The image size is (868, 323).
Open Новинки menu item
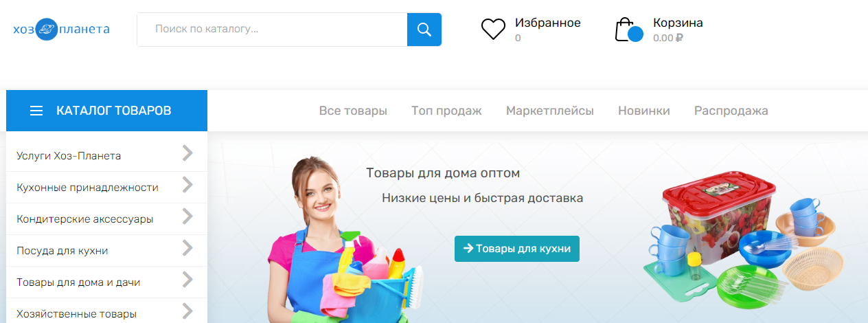click(x=644, y=111)
